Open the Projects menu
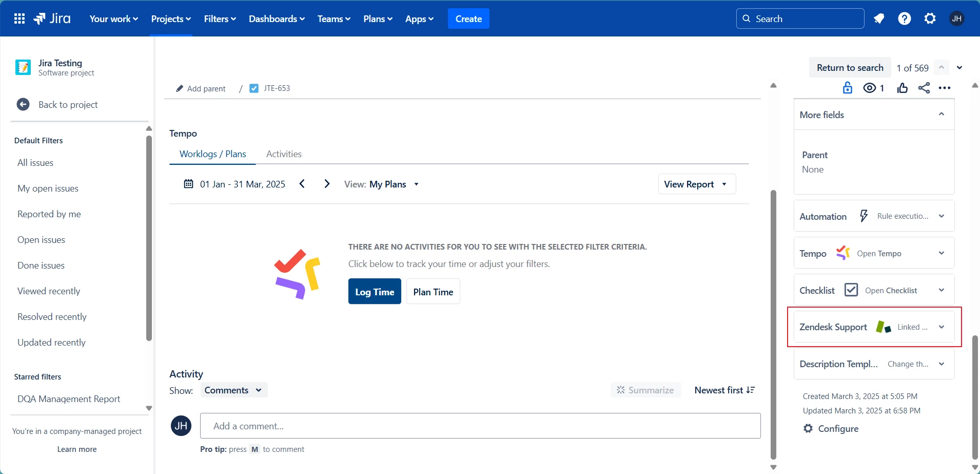 click(x=171, y=18)
